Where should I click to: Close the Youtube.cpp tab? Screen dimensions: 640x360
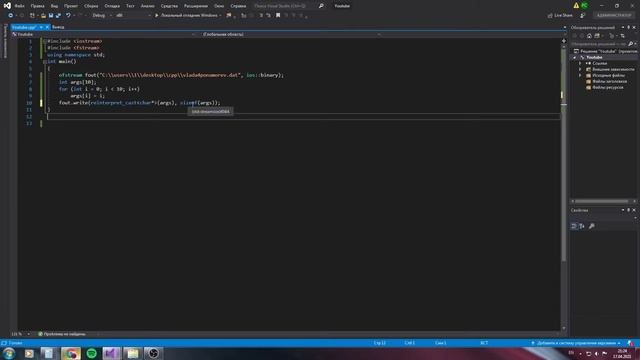(x=47, y=27)
